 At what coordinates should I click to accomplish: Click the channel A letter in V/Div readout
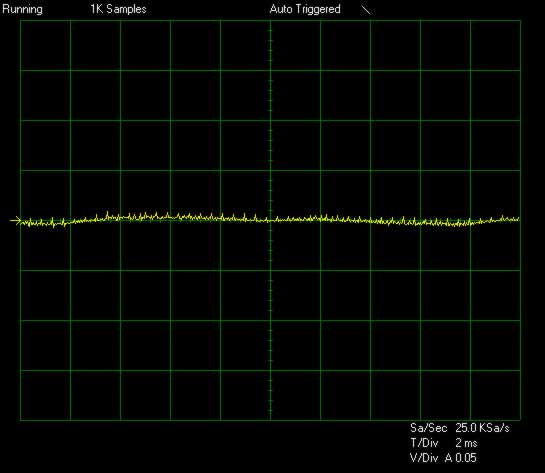pos(449,458)
